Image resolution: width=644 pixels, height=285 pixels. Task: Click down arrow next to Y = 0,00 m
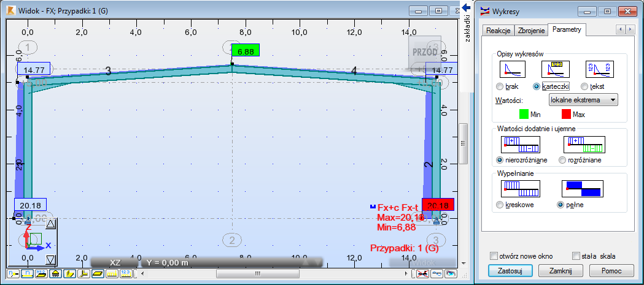[318, 262]
